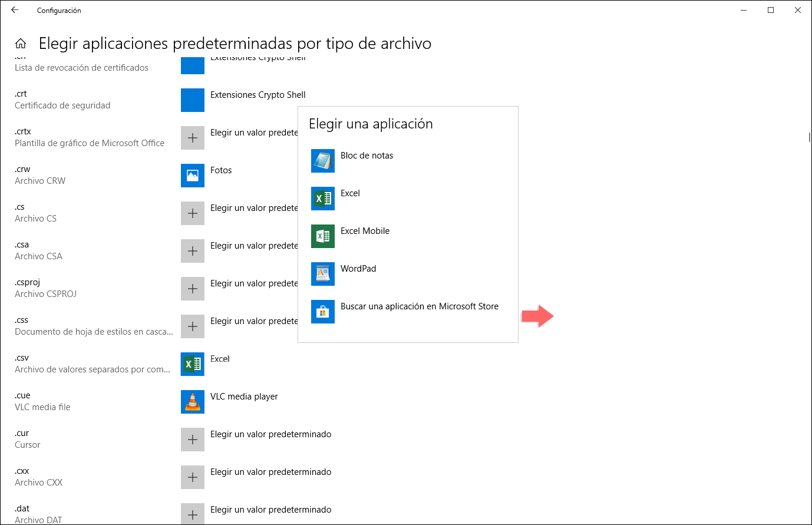
Task: Click the '.csv' extension label
Action: pos(22,358)
